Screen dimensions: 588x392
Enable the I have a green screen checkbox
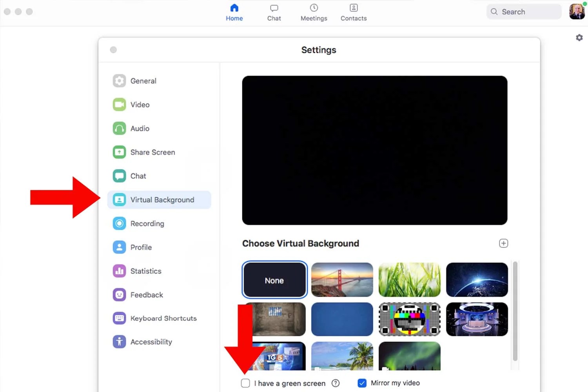pyautogui.click(x=245, y=383)
